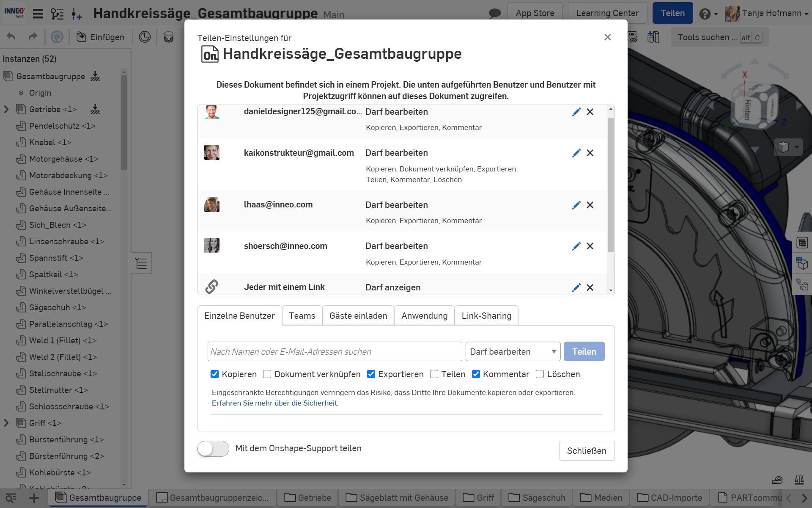Open the Teams sharing tab

(302, 316)
